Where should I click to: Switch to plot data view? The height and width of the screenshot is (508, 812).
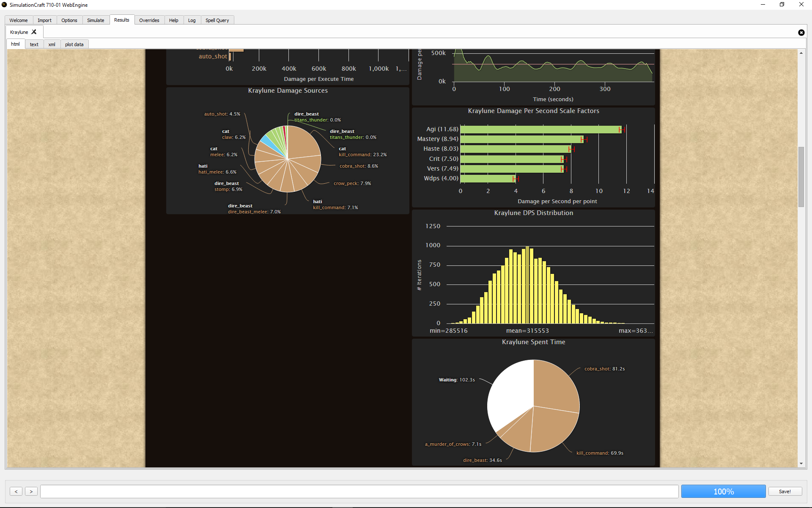coord(74,44)
